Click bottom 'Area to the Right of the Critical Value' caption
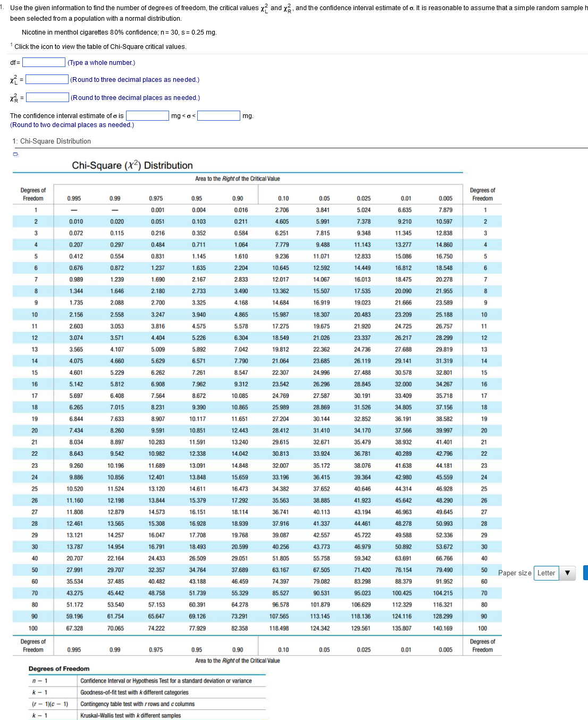The width and height of the screenshot is (588, 720). (x=238, y=660)
